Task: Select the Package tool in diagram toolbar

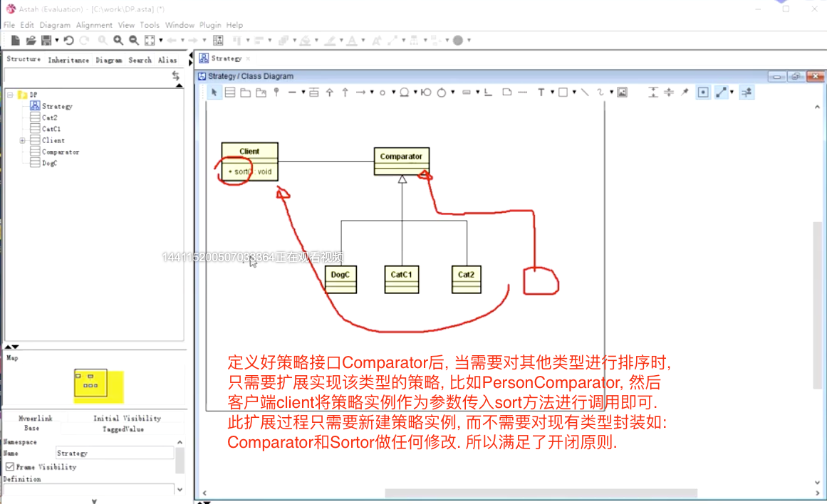Action: click(245, 93)
